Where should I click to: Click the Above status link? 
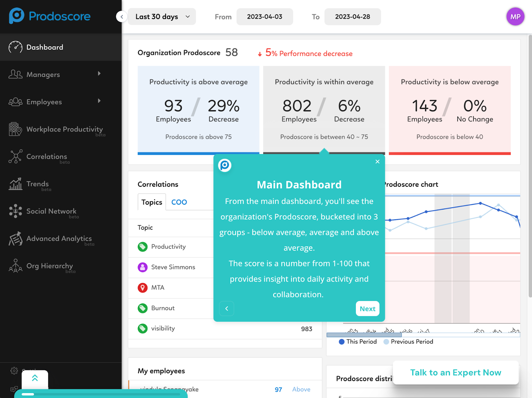tap(301, 389)
